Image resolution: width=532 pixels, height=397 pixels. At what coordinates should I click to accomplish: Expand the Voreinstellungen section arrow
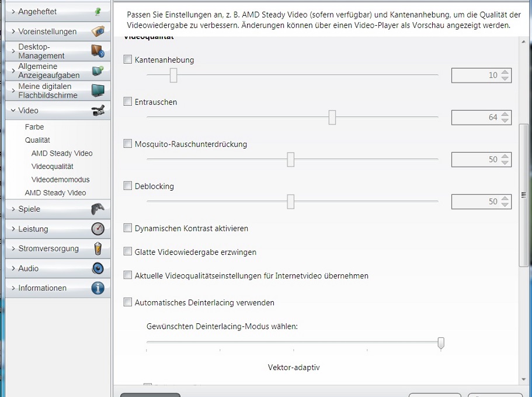tap(13, 31)
